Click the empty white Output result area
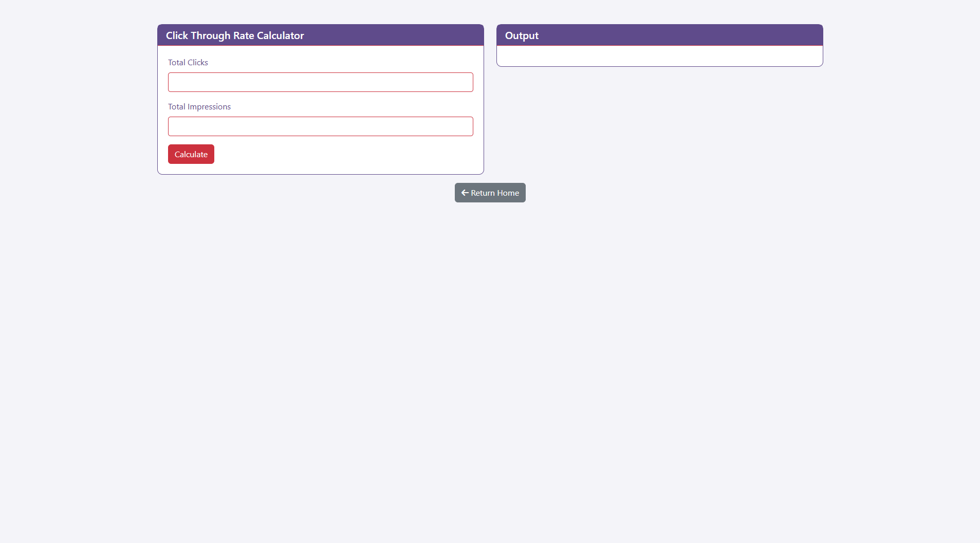980x543 pixels. 659,56
